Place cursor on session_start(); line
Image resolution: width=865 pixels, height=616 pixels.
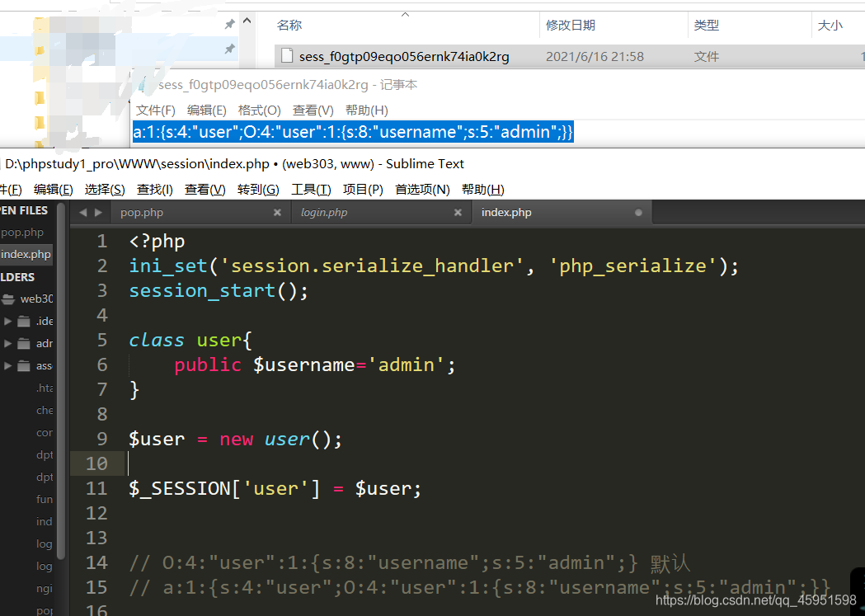tap(219, 290)
